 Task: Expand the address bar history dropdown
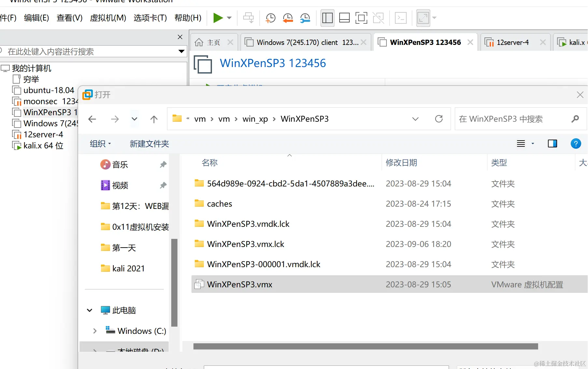[x=415, y=119]
